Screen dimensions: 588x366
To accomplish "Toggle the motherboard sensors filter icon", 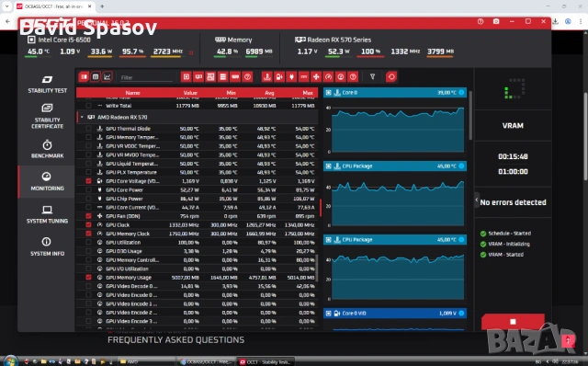I will 210,77.
